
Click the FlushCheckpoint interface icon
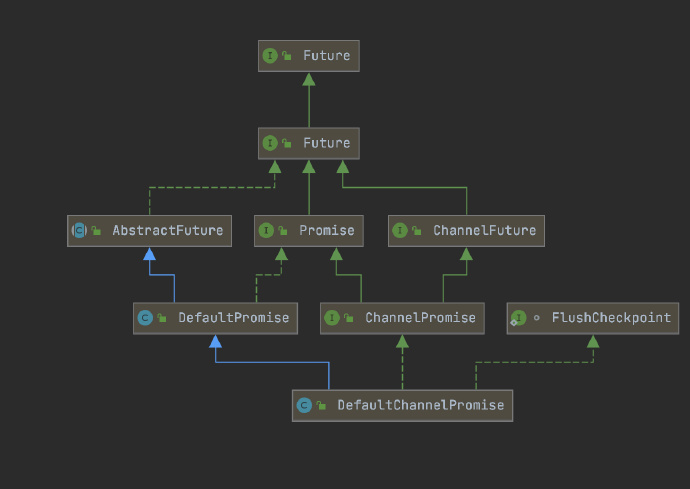(x=518, y=318)
